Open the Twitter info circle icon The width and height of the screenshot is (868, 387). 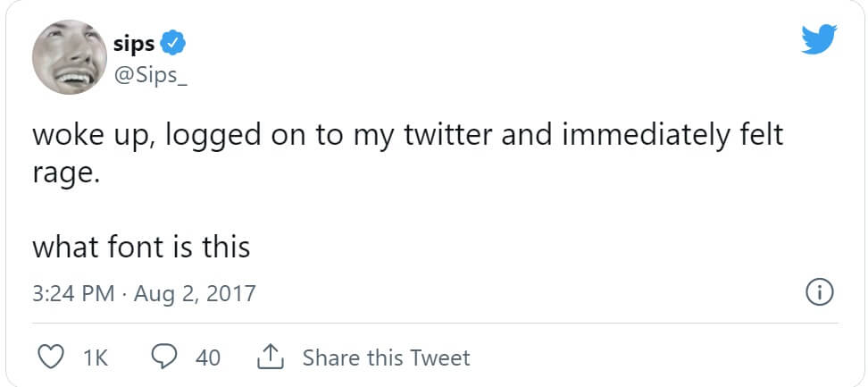(819, 292)
